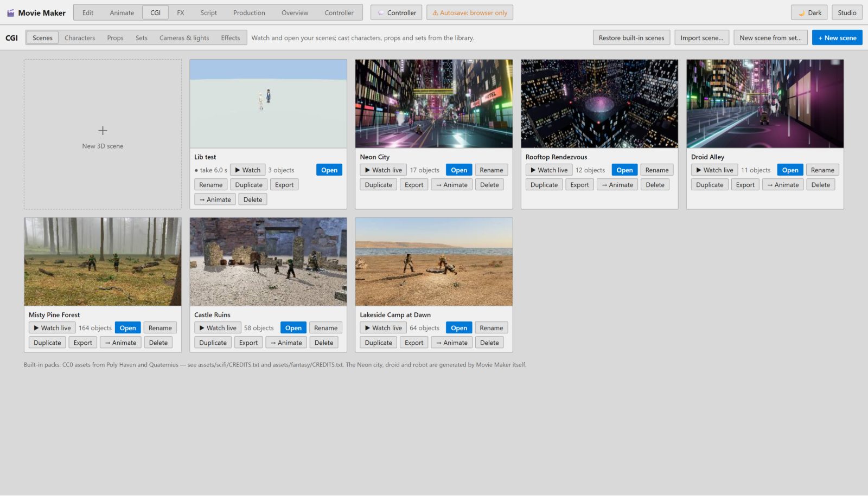
Task: Select the Overview tab
Action: [x=295, y=12]
